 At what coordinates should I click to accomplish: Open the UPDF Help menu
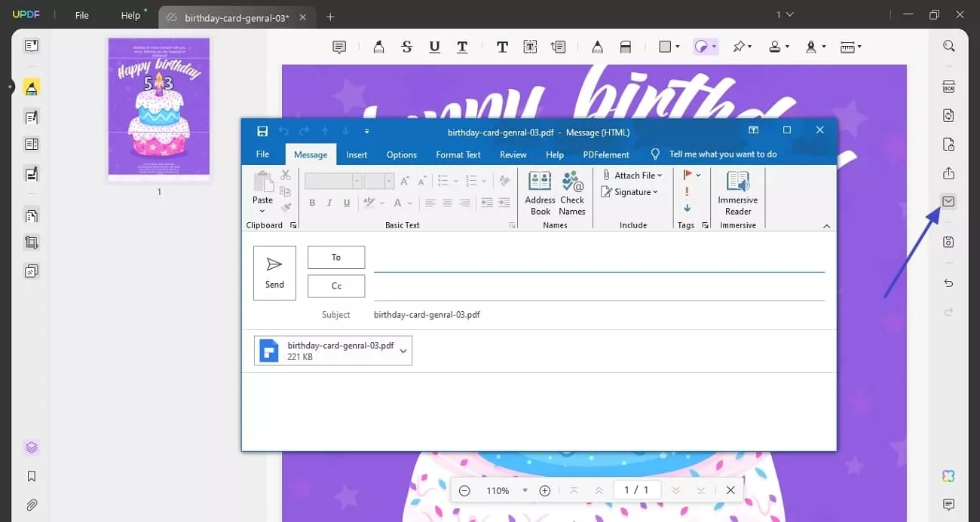(x=130, y=15)
